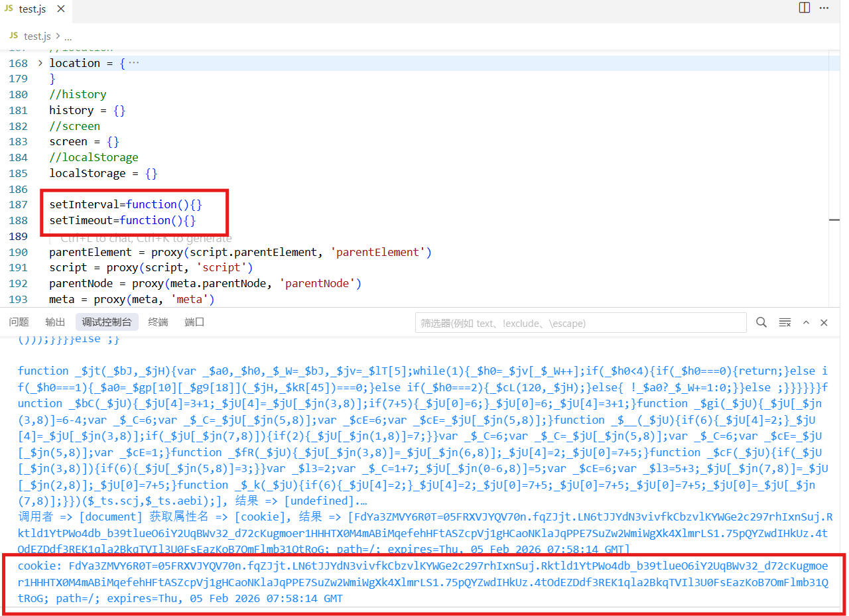Open the 终端 (Terminal) tab
The width and height of the screenshot is (849, 616).
pos(158,322)
